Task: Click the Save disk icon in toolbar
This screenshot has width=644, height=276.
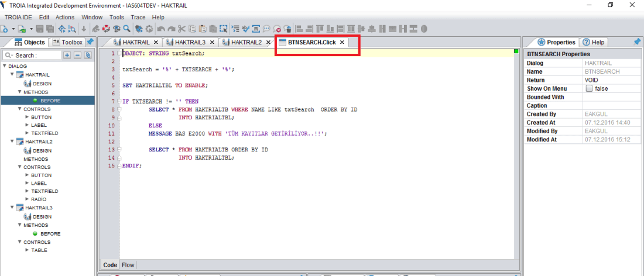Action: [x=40, y=29]
